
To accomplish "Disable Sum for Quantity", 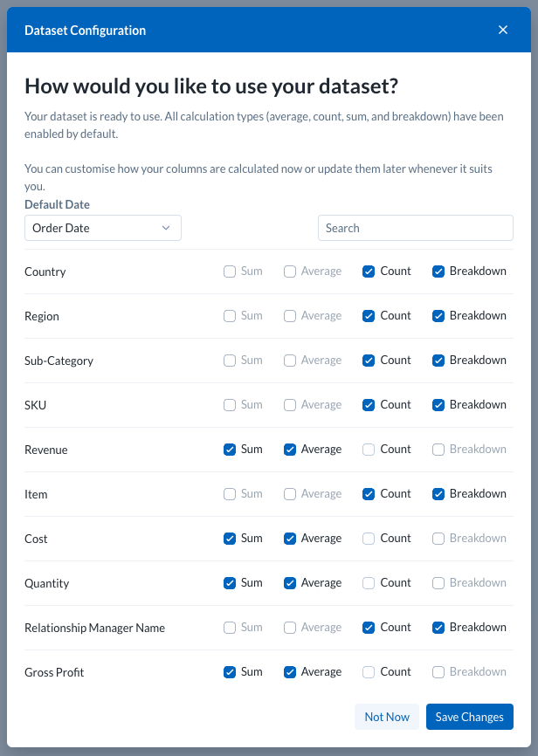I will (x=229, y=582).
